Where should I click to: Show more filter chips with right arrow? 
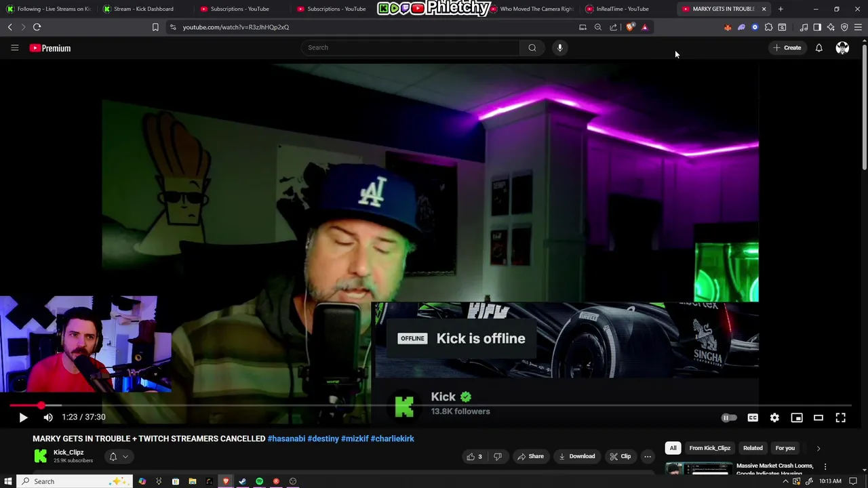pyautogui.click(x=818, y=448)
